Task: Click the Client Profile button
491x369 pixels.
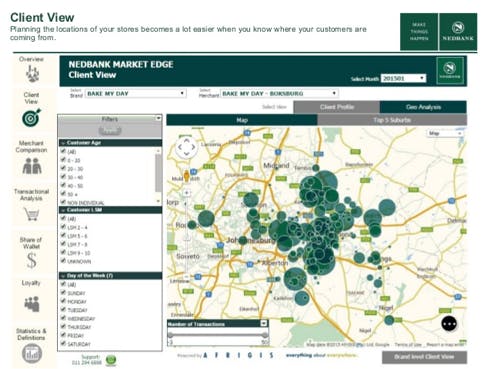Action: click(337, 107)
